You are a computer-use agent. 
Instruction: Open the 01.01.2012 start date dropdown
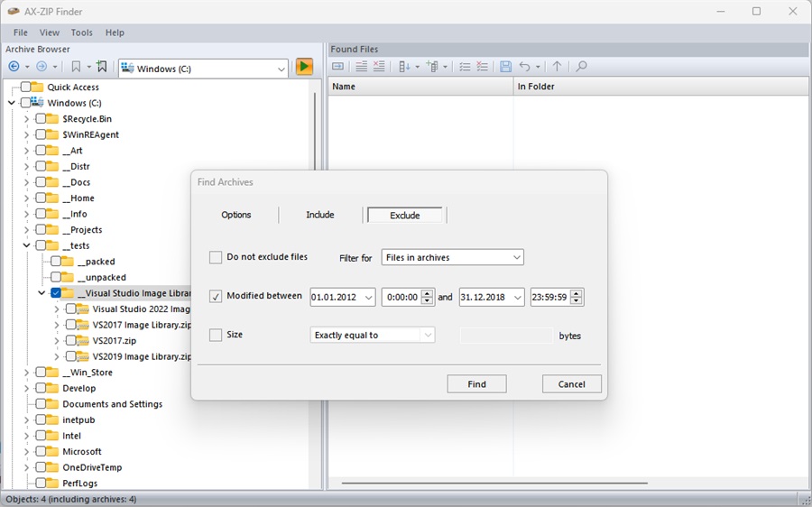(x=368, y=298)
